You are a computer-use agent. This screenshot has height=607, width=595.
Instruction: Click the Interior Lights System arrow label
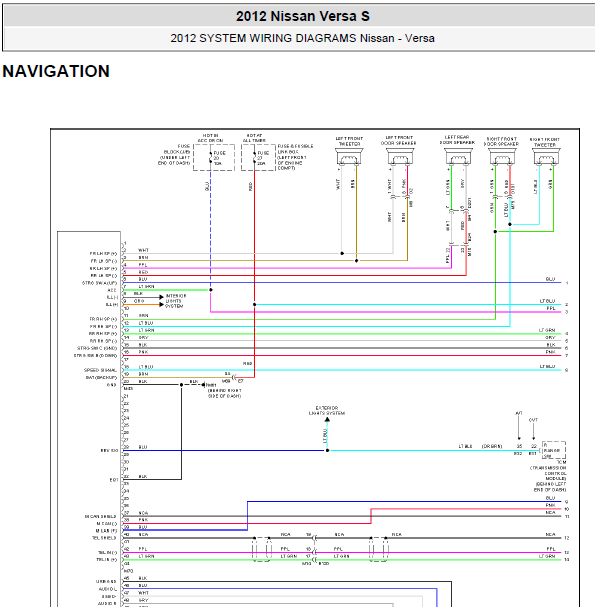tap(176, 301)
